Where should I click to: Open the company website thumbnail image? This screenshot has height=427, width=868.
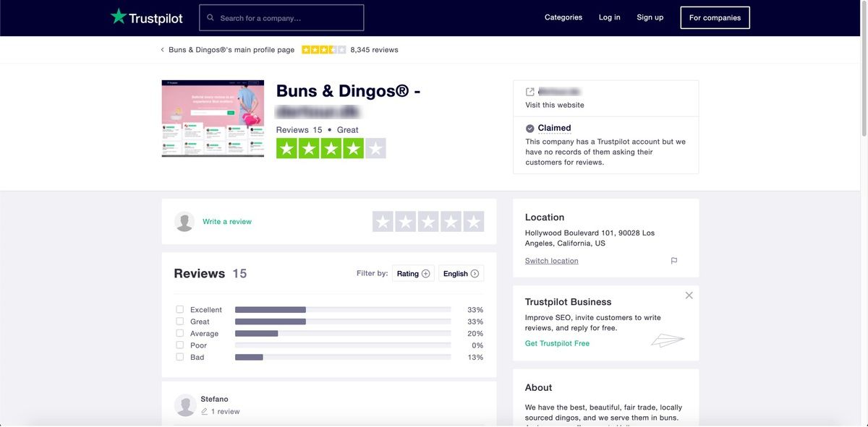tap(213, 118)
